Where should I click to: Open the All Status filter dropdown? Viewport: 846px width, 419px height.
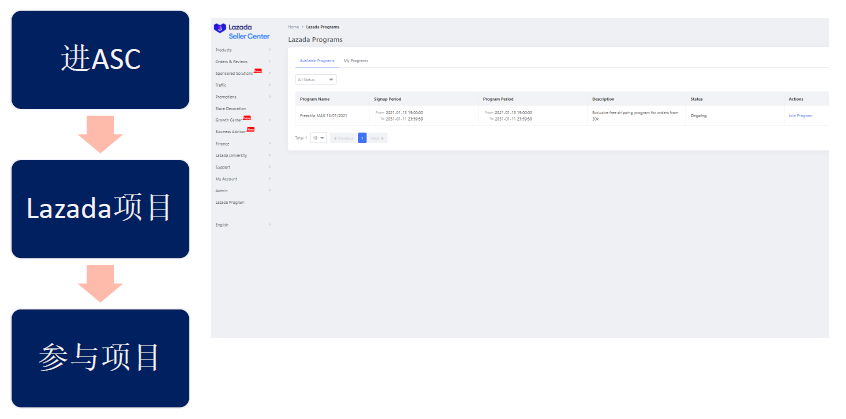click(315, 79)
